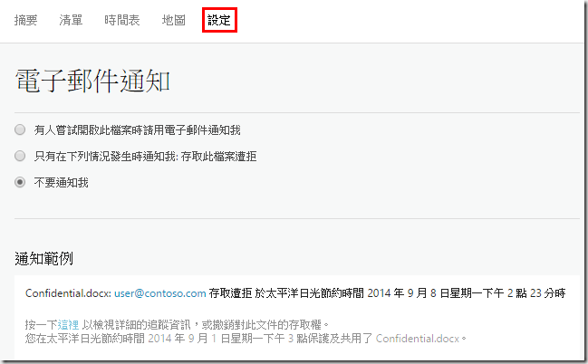
Task: Click Confidential.docx at end of grey footer line
Action: pos(418,339)
